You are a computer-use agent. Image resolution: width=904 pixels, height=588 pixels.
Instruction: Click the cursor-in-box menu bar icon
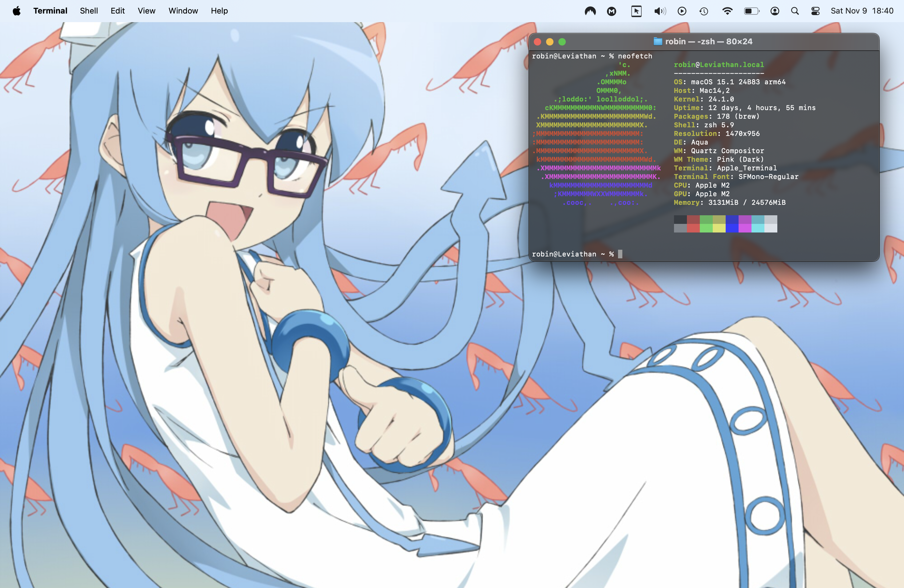point(636,11)
